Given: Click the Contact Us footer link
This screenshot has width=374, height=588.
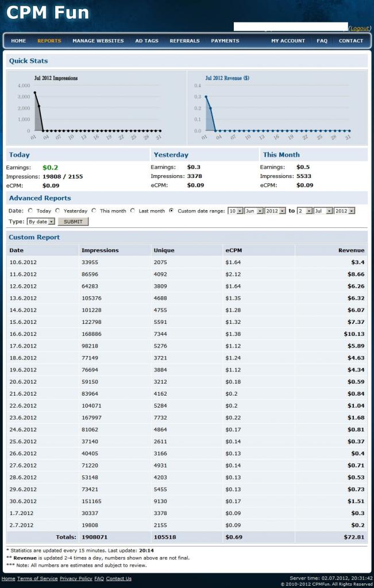Looking at the screenshot, I should 118,579.
